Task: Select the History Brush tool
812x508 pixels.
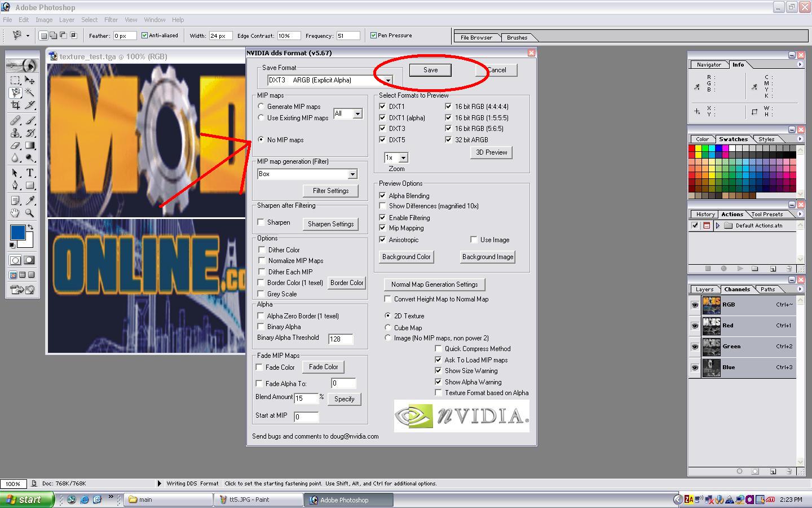Action: coord(30,133)
